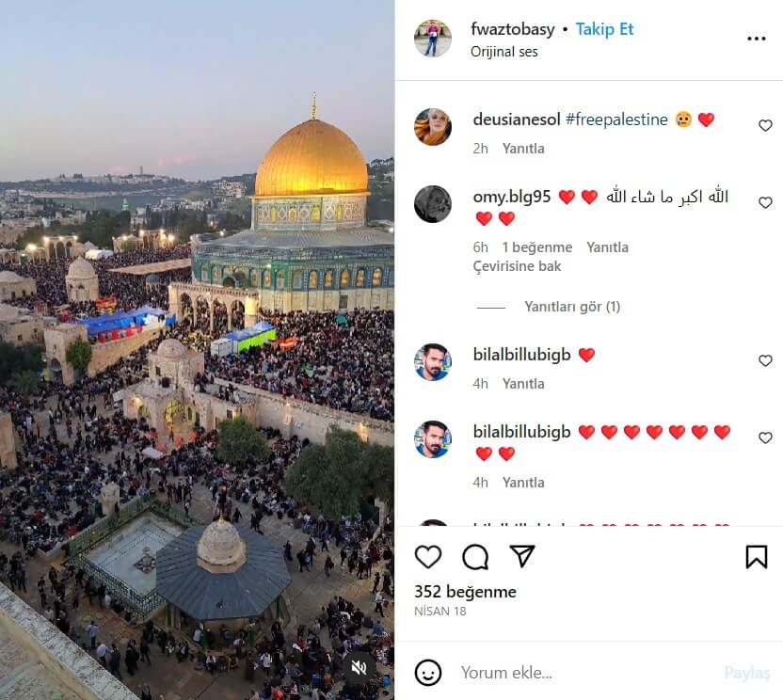
Task: Follow fwaztobasy with Takip Et
Action: [604, 29]
